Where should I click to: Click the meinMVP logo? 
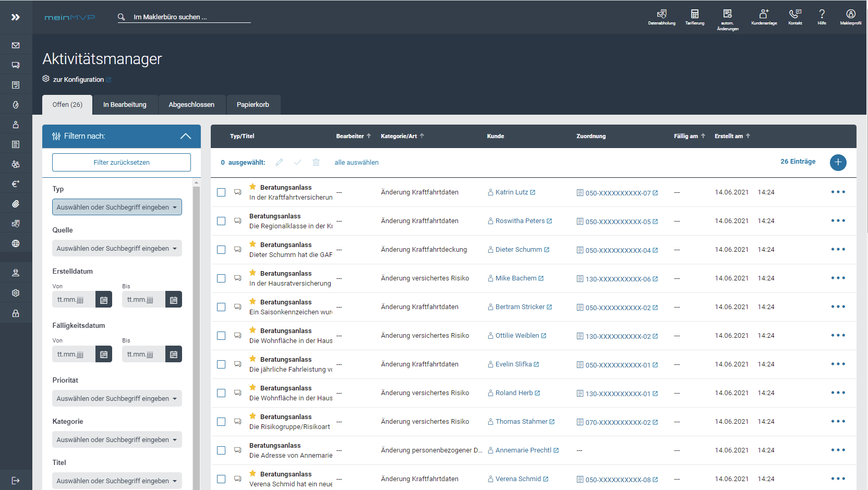pos(69,17)
